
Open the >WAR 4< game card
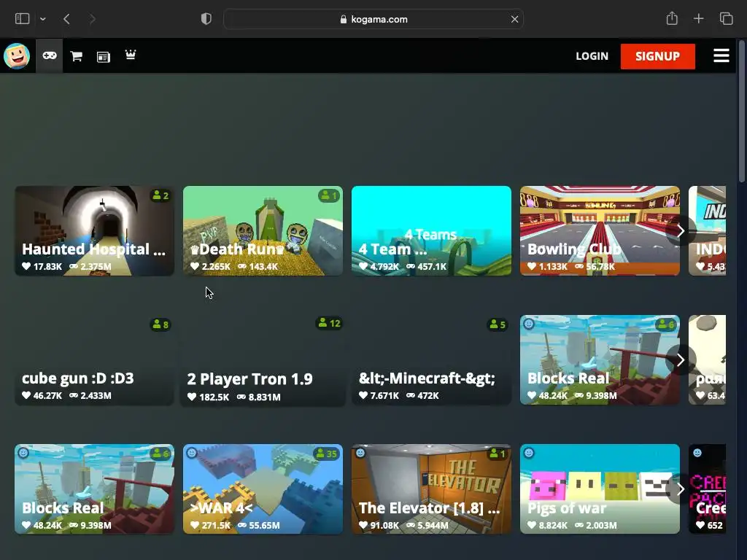click(263, 489)
